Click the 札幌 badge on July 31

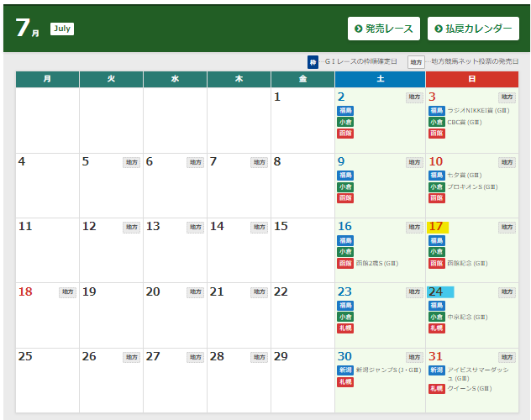tap(437, 389)
